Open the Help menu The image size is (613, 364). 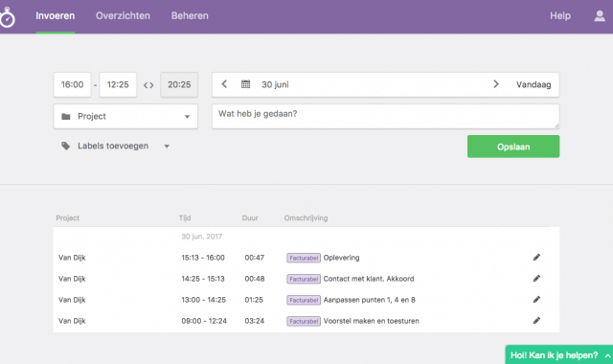click(560, 16)
